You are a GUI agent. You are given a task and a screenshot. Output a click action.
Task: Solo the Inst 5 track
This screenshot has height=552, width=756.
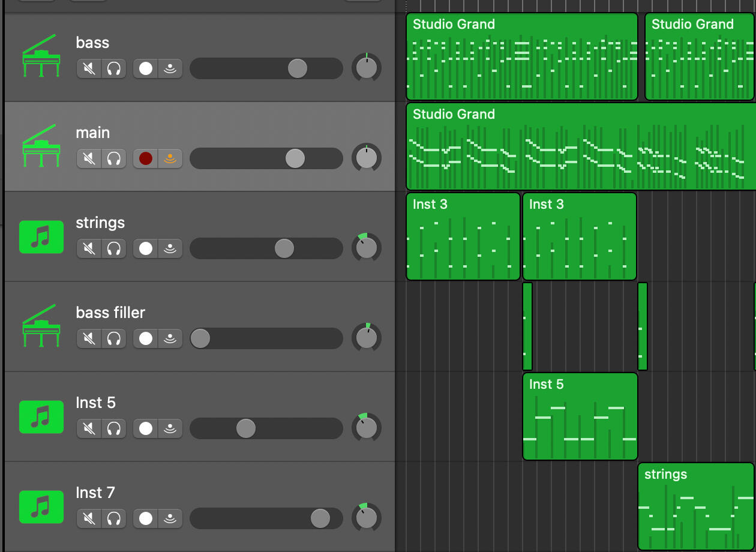coord(113,428)
